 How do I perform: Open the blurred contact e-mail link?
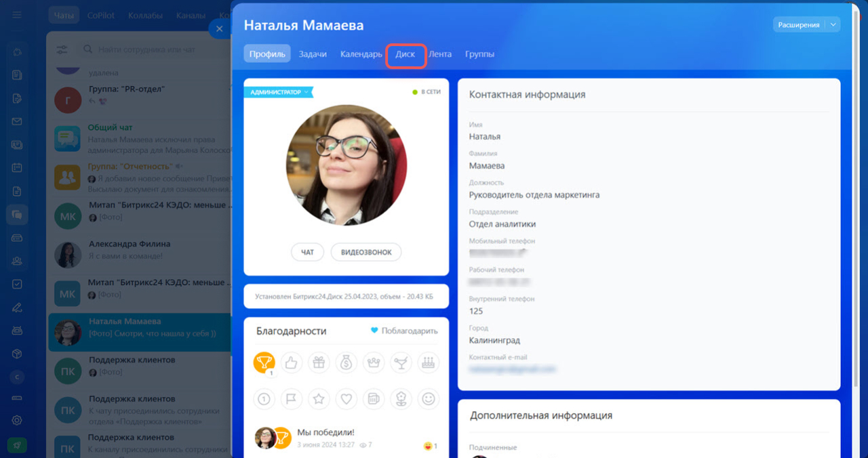click(513, 369)
